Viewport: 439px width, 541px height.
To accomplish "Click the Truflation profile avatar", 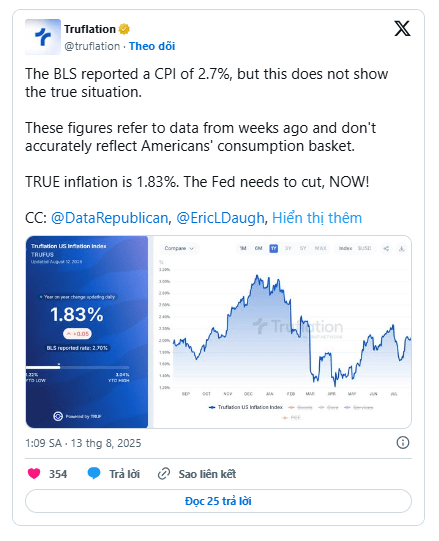I will pos(43,37).
